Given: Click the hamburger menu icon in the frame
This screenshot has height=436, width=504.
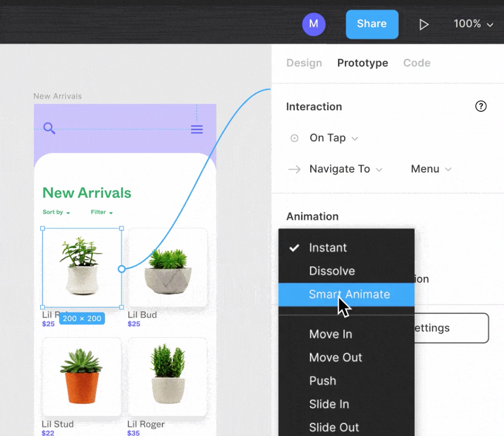Looking at the screenshot, I should 197,129.
